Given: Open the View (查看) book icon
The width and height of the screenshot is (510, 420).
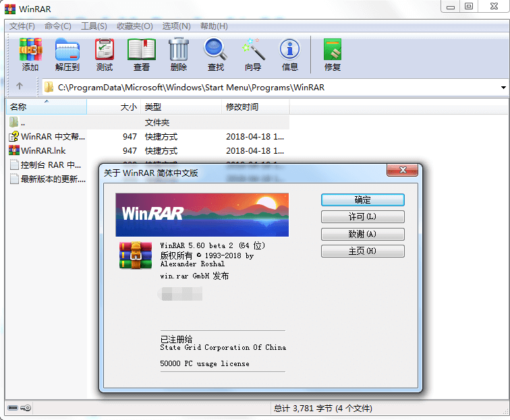Looking at the screenshot, I should click(142, 49).
